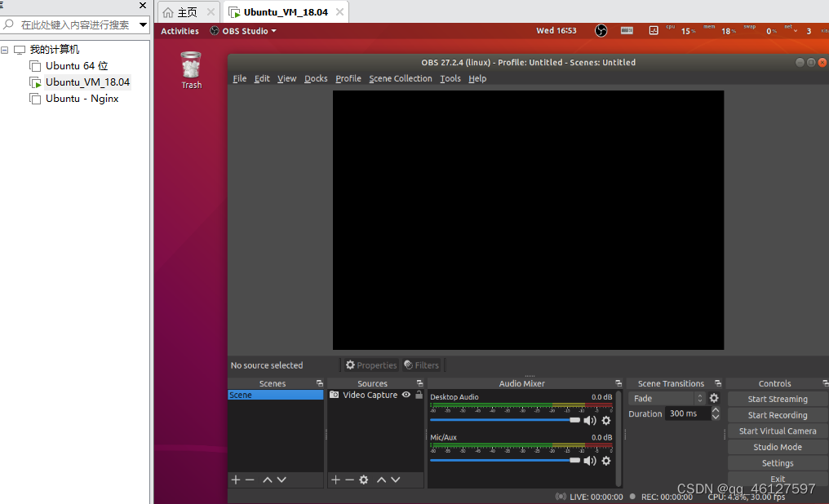Click the Mic/Aux speaker icon
Viewport: 829px width, 504px height.
[590, 460]
